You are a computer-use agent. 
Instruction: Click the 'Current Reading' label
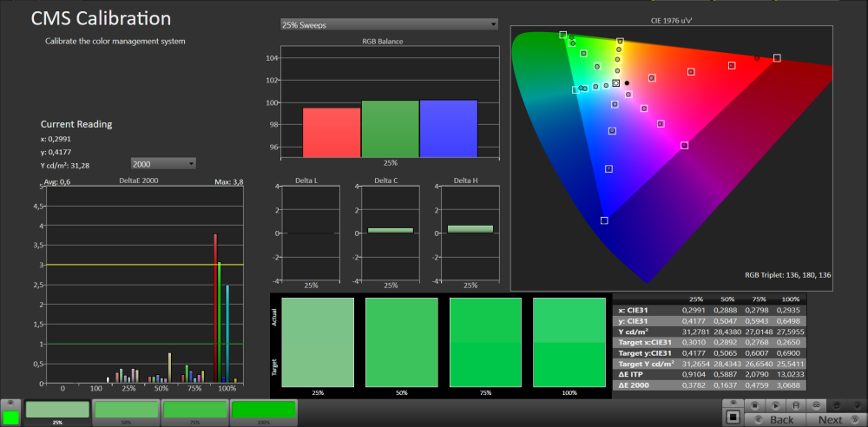pyautogui.click(x=76, y=124)
